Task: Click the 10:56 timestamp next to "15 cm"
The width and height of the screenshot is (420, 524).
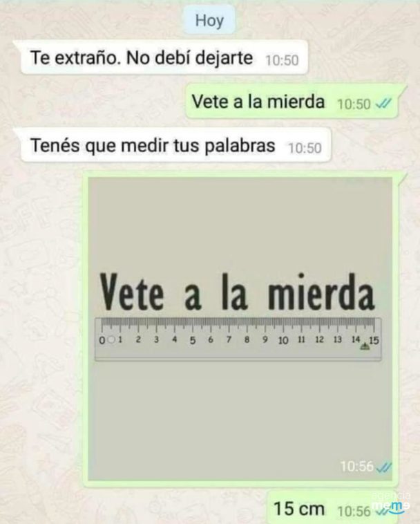Action: 354,512
